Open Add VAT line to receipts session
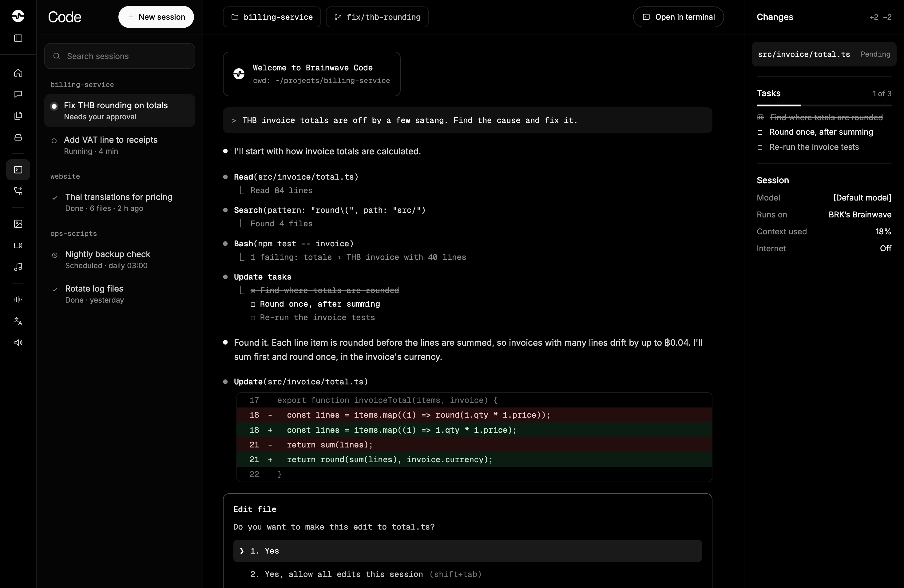 coord(120,145)
